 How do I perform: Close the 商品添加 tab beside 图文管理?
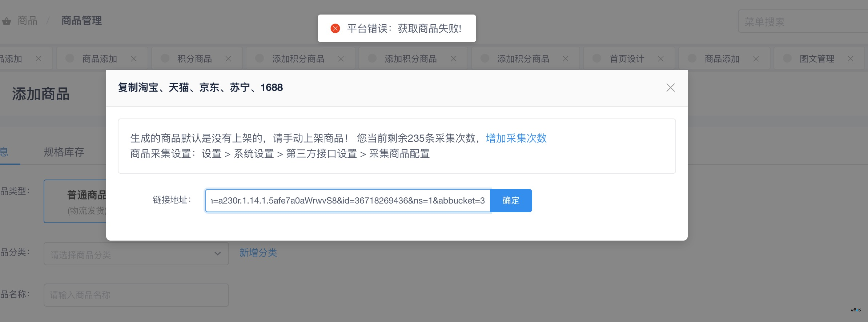point(756,59)
